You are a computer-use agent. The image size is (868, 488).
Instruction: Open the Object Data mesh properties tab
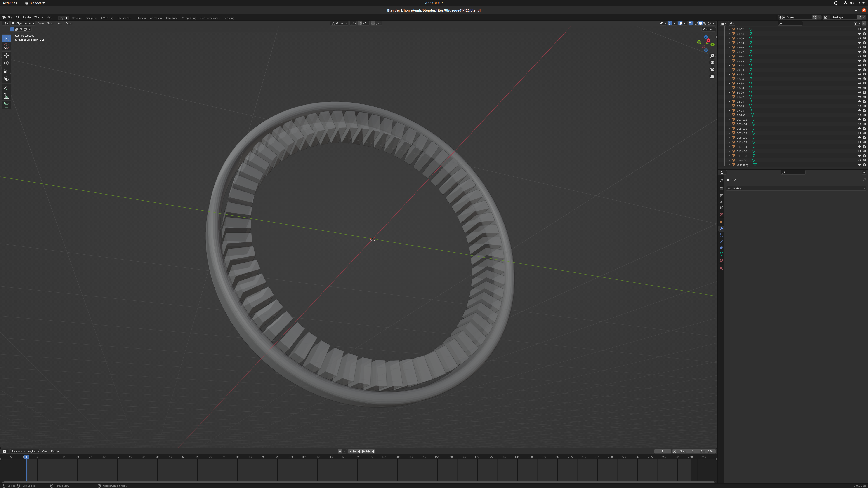coord(721,254)
